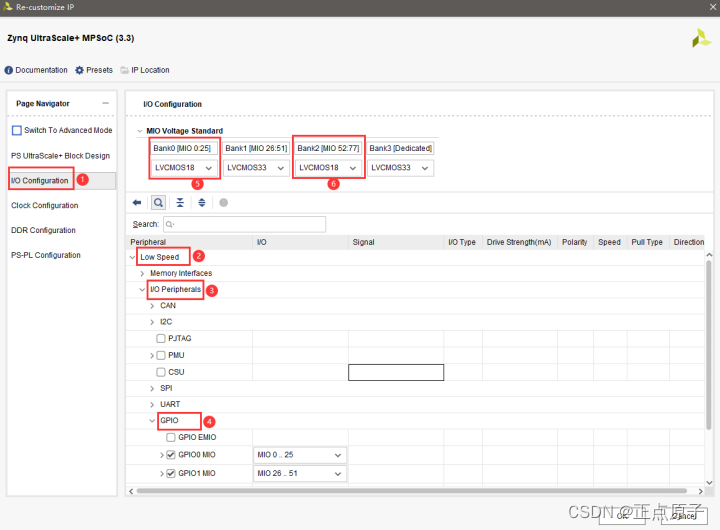Open IP Location folder option
Viewport: 720px width, 530px height.
145,70
